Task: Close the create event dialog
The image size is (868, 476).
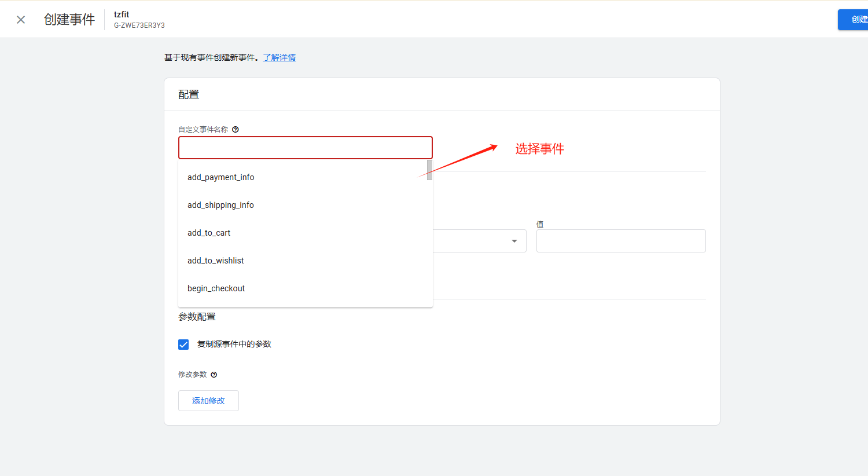Action: 21,20
